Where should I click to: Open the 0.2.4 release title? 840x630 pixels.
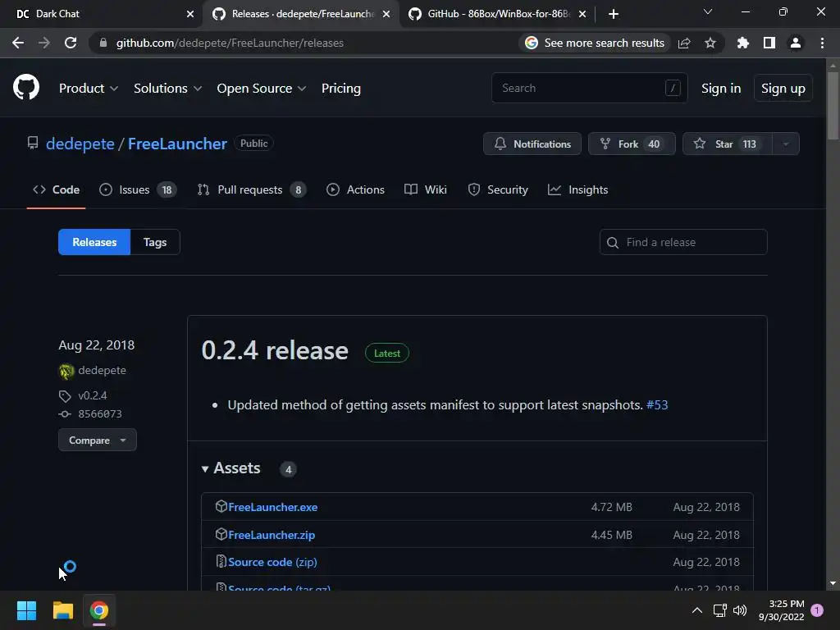pos(275,350)
